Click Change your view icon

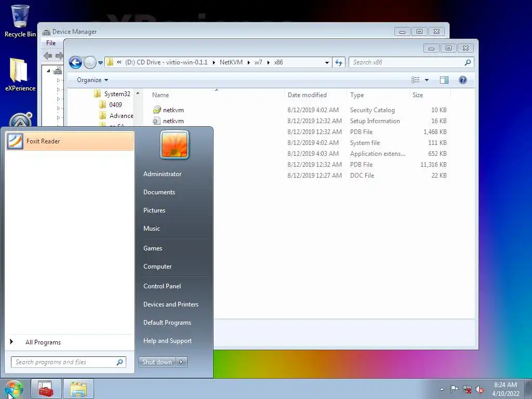pyautogui.click(x=416, y=80)
